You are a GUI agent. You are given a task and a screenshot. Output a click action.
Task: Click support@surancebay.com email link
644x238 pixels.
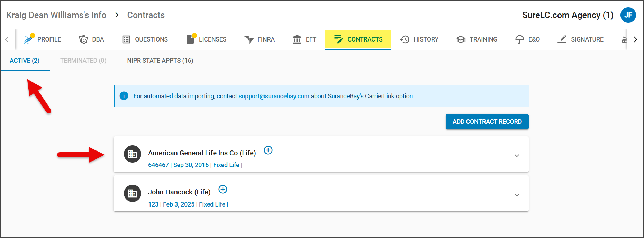pos(274,96)
